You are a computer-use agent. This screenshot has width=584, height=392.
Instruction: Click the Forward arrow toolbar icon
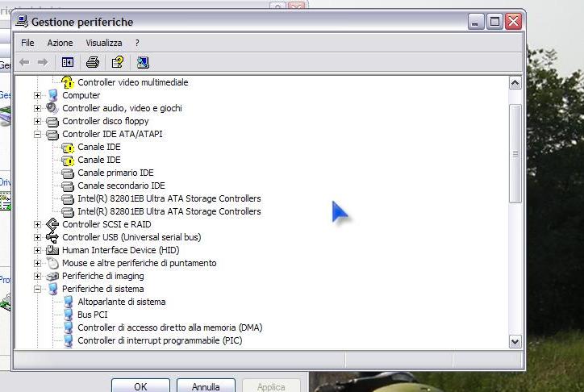coord(43,62)
